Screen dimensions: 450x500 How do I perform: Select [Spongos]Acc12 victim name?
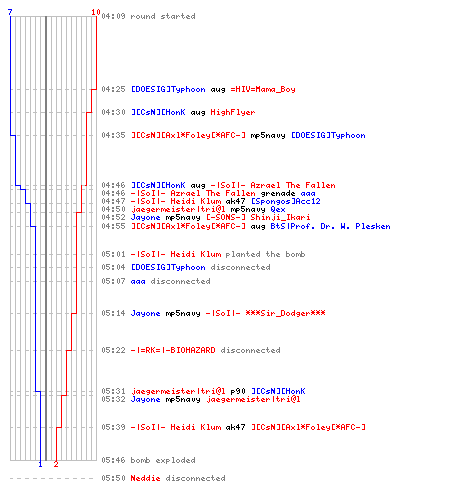point(285,201)
